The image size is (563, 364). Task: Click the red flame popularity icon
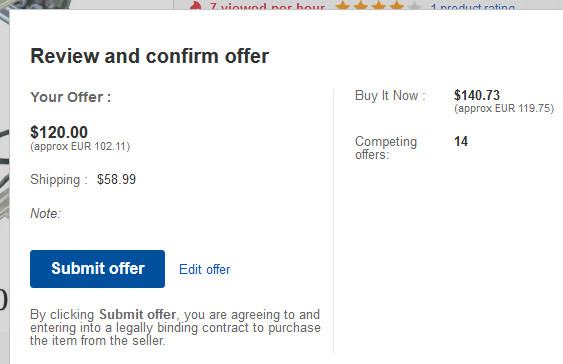(x=195, y=6)
